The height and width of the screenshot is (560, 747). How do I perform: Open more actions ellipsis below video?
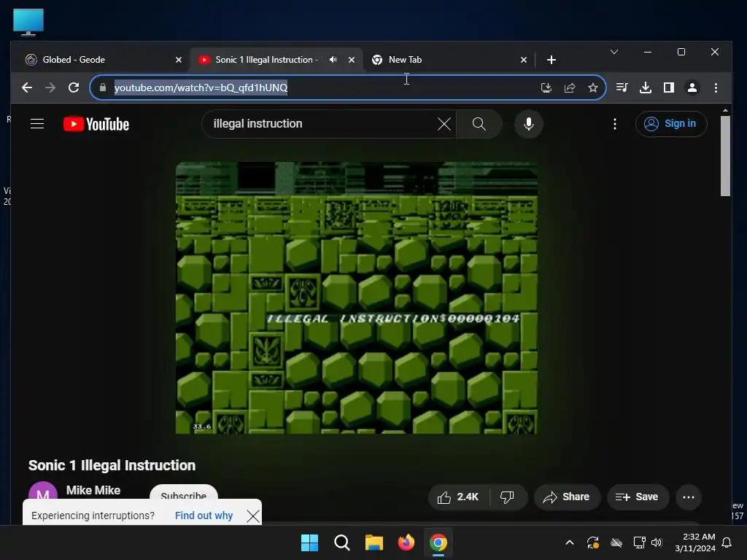689,497
